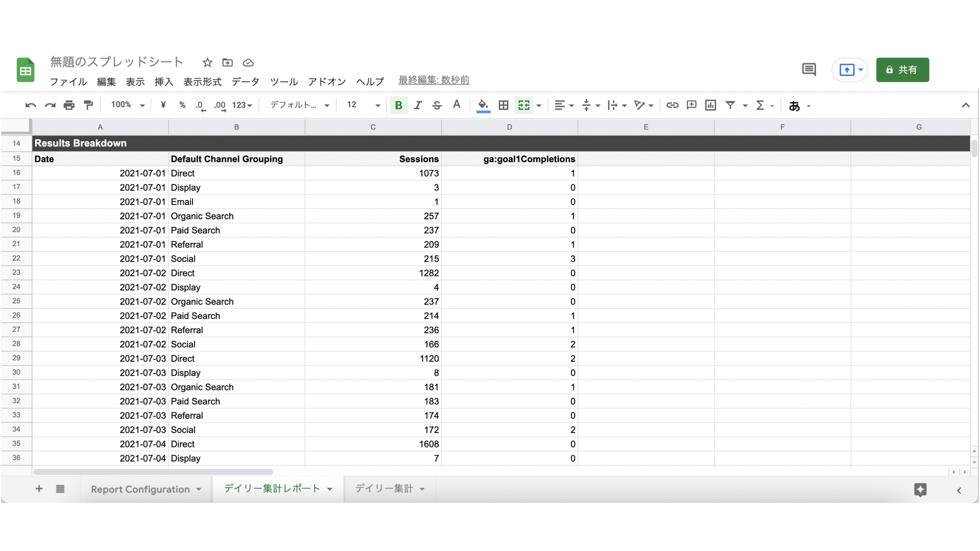Switch to the Report Configuration sheet tab
Viewport: 980px width, 551px height.
[140, 489]
